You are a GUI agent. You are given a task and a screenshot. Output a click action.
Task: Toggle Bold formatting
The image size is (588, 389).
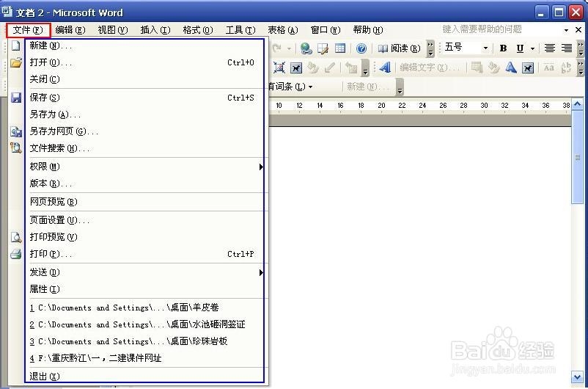click(503, 48)
